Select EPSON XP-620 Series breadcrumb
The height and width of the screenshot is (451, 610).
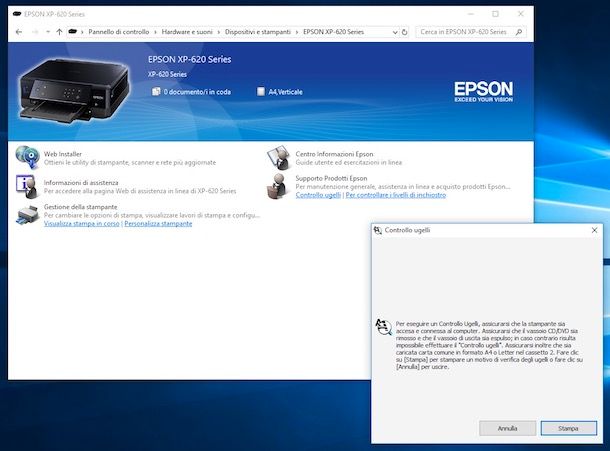333,32
